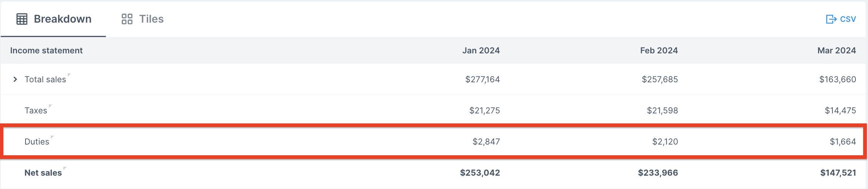Switch to the Tiles tab
868x189 pixels.
point(143,19)
